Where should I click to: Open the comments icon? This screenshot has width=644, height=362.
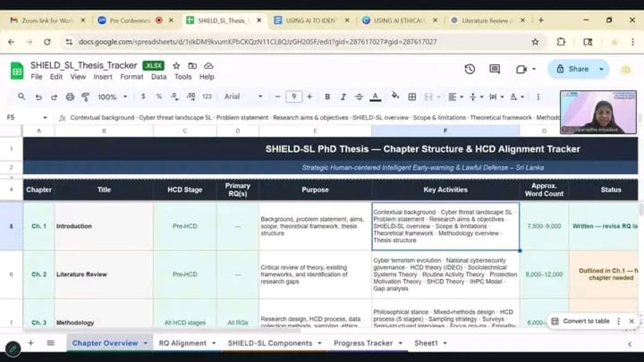pos(495,69)
